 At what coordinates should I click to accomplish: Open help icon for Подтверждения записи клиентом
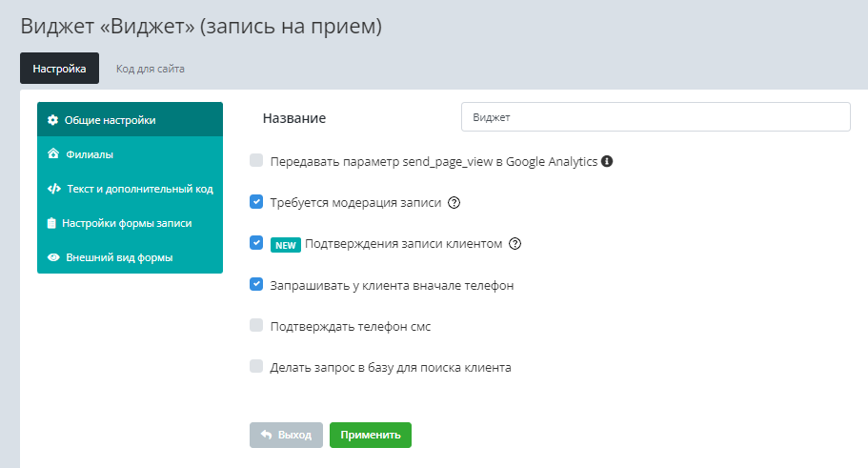pyautogui.click(x=515, y=243)
